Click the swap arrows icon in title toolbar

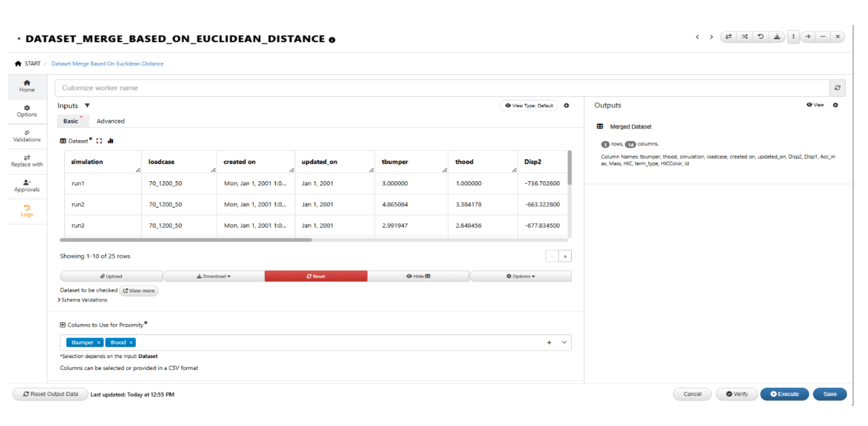coord(729,36)
